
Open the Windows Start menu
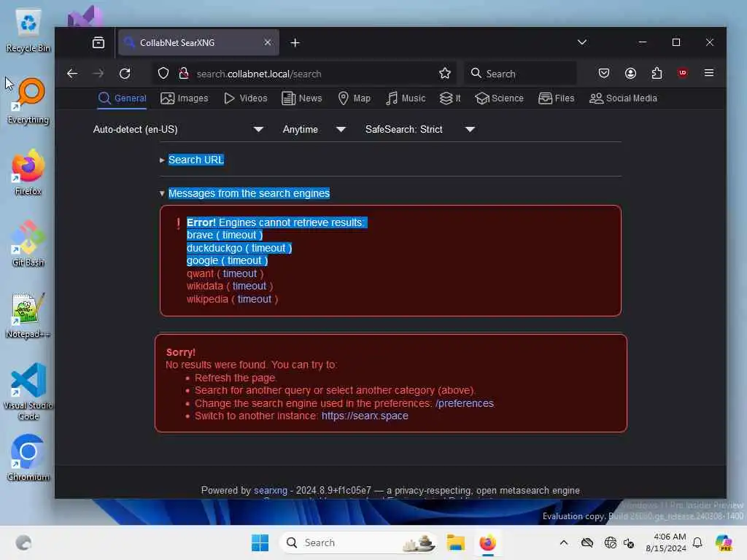click(x=260, y=542)
